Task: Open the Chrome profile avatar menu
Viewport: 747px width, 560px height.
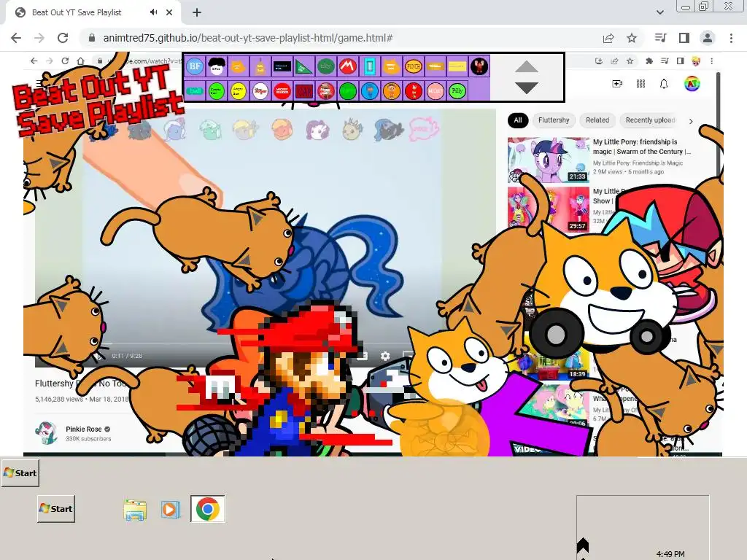Action: coord(708,38)
